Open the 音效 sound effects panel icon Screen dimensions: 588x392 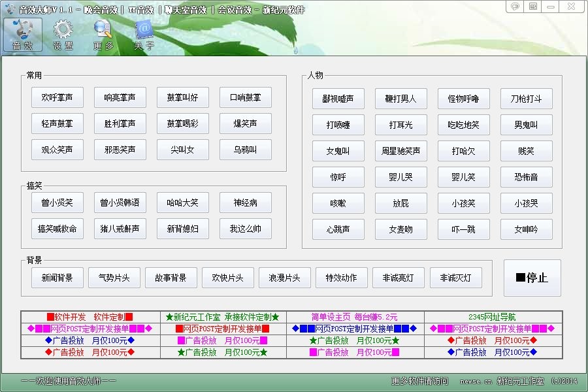[22, 34]
